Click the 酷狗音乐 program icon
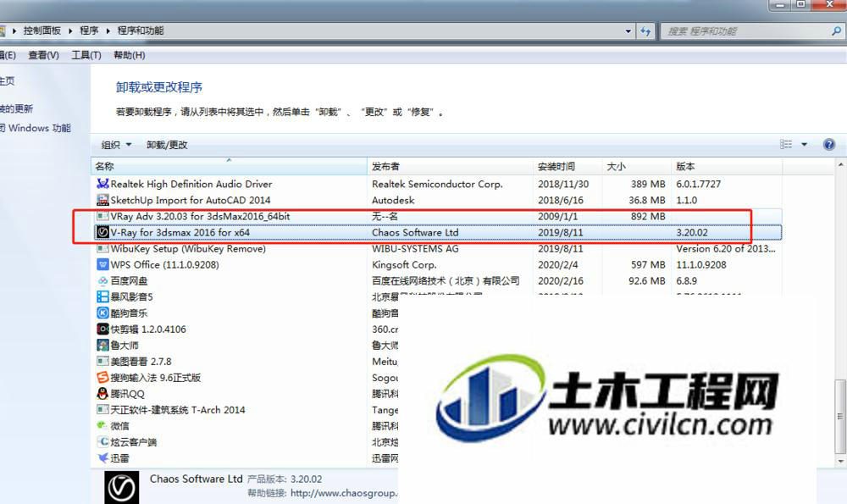847x504 pixels. (102, 313)
